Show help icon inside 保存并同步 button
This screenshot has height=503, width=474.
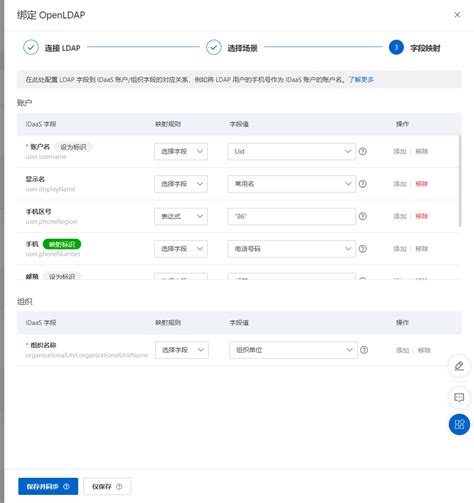pyautogui.click(x=66, y=486)
